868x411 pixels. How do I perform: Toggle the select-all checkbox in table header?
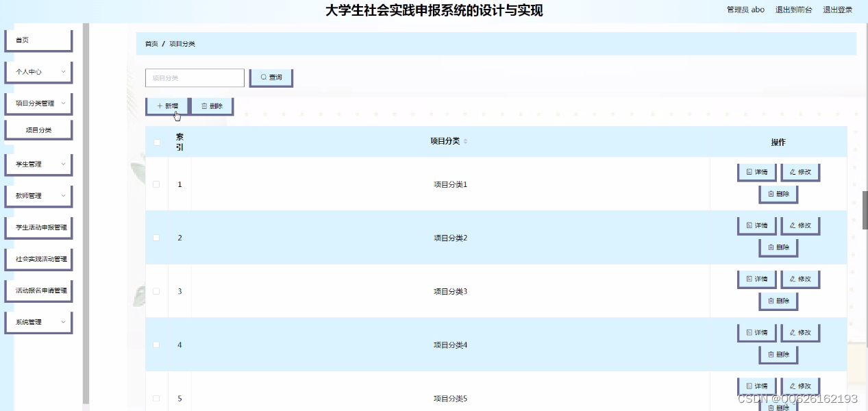pos(157,142)
